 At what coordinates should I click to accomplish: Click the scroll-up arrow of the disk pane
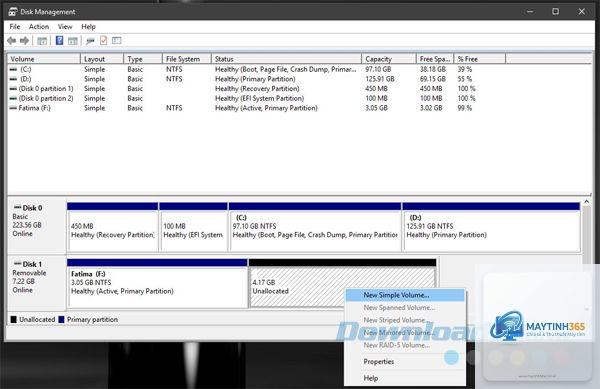coord(587,202)
